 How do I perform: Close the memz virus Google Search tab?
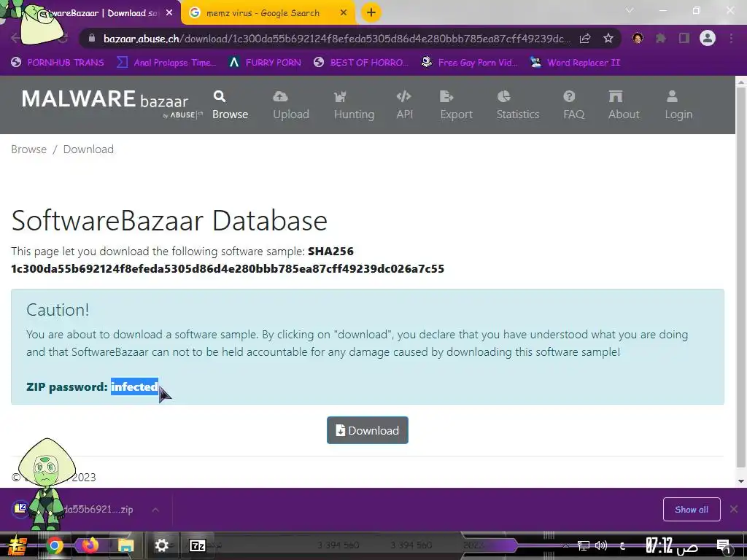344,13
